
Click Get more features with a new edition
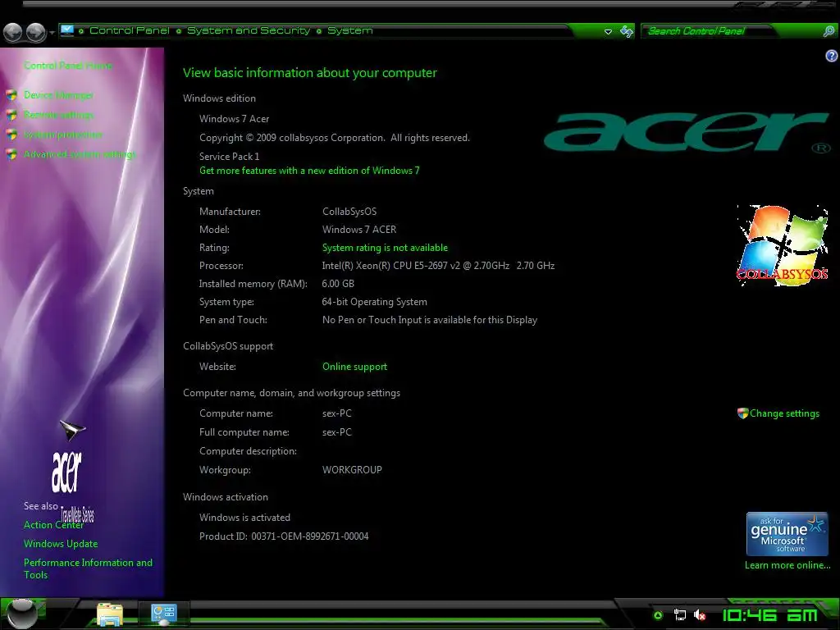tap(309, 171)
